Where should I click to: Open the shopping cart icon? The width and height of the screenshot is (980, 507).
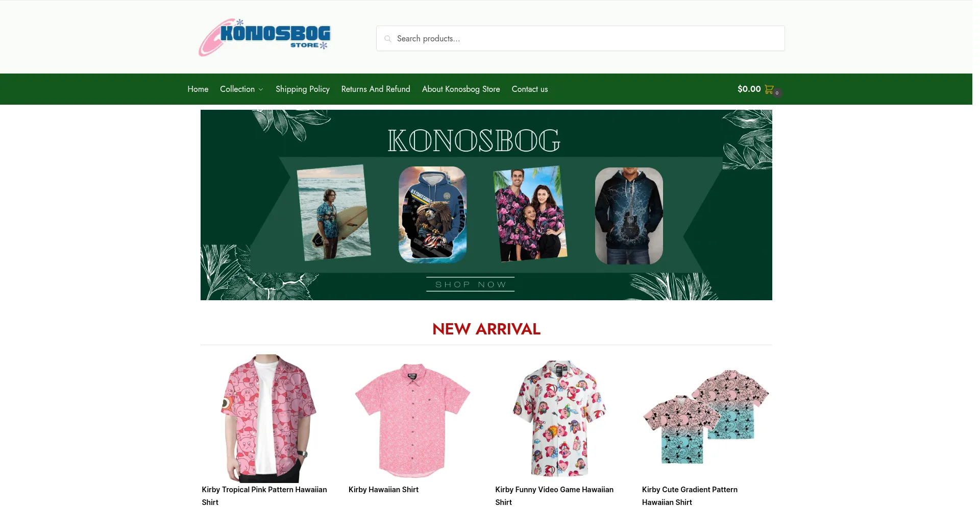point(769,89)
